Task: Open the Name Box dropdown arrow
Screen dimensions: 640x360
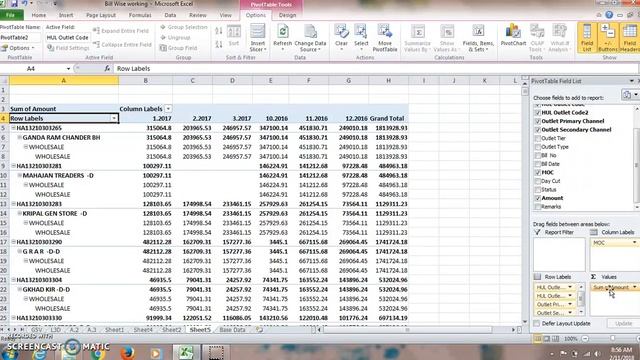Action: tap(68, 69)
